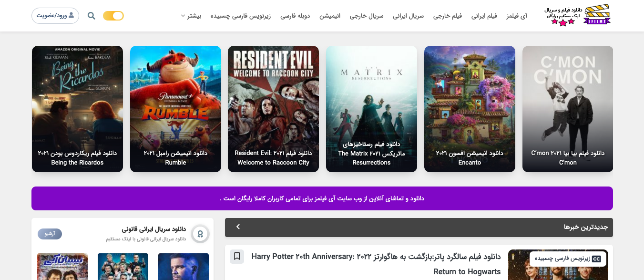Select the Resident Evil Raccoon City poster
This screenshot has width=644, height=280.
pyautogui.click(x=273, y=109)
